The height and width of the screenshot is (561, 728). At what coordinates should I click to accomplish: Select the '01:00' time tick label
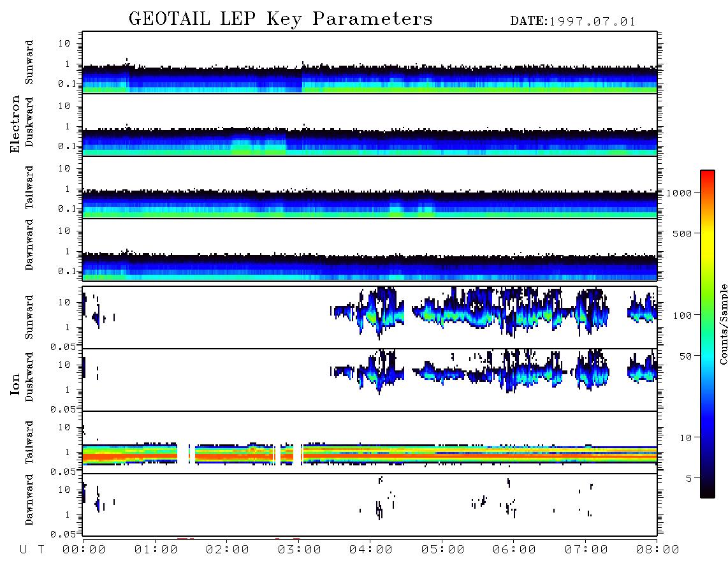tap(156, 550)
